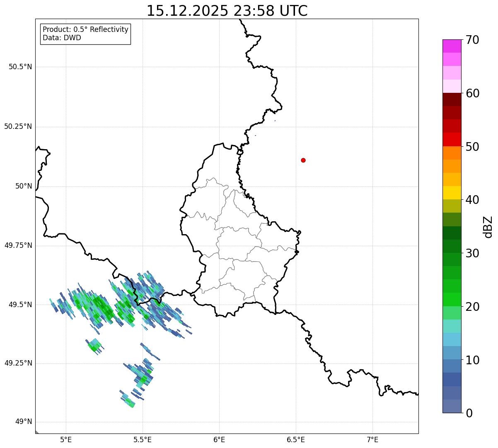Click the red radar site marker
The width and height of the screenshot is (498, 448).
pos(303,160)
